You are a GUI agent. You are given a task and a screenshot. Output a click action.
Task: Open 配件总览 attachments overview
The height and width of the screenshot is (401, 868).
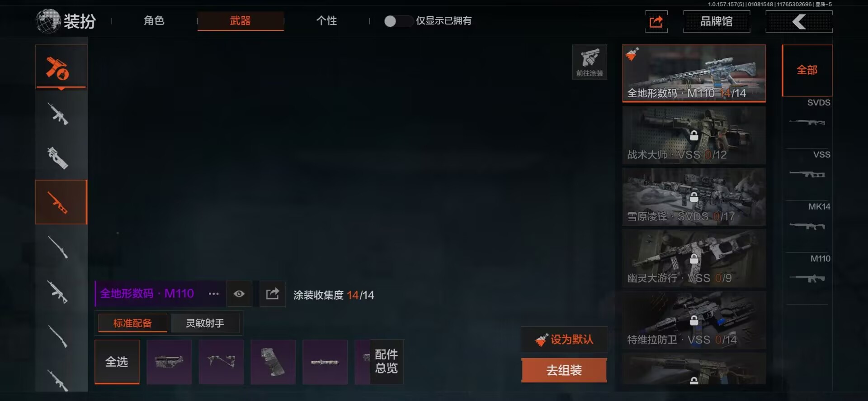coord(386,361)
